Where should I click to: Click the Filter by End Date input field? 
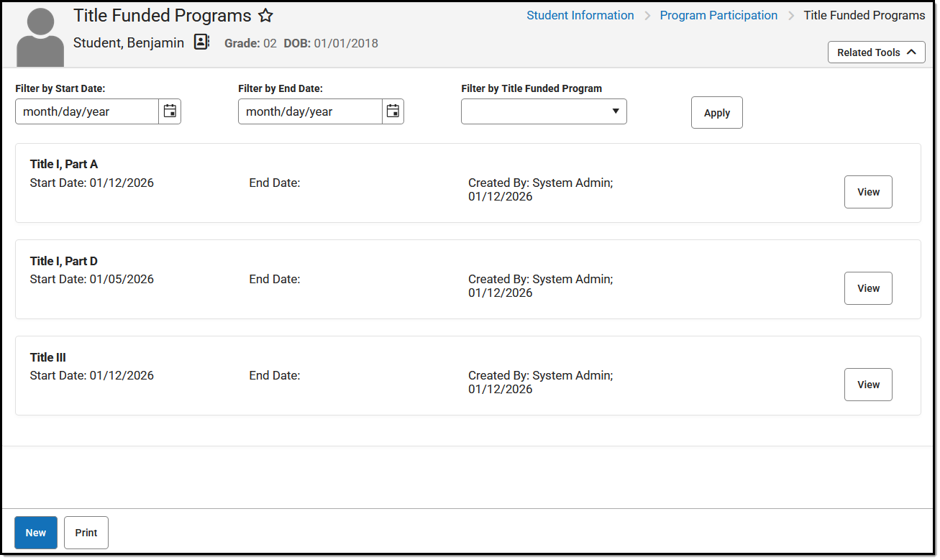click(309, 111)
